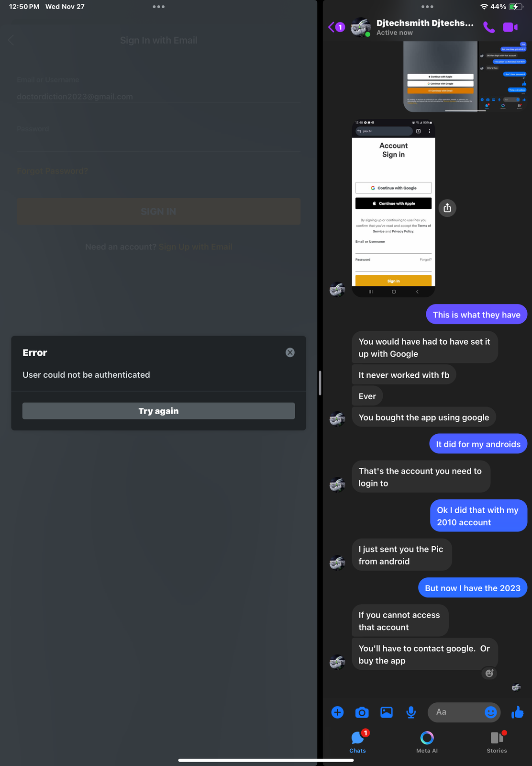Start a video call in Messenger
The height and width of the screenshot is (766, 532).
[510, 27]
